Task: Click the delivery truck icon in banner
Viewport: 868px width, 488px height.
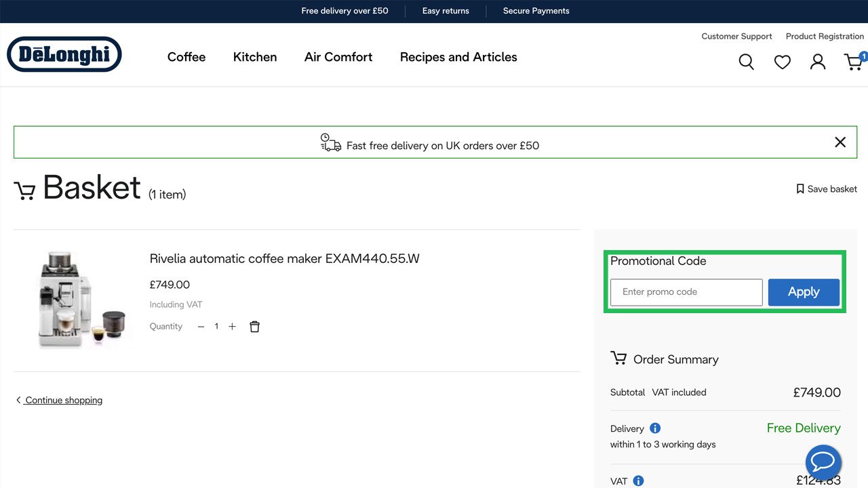Action: tap(331, 142)
